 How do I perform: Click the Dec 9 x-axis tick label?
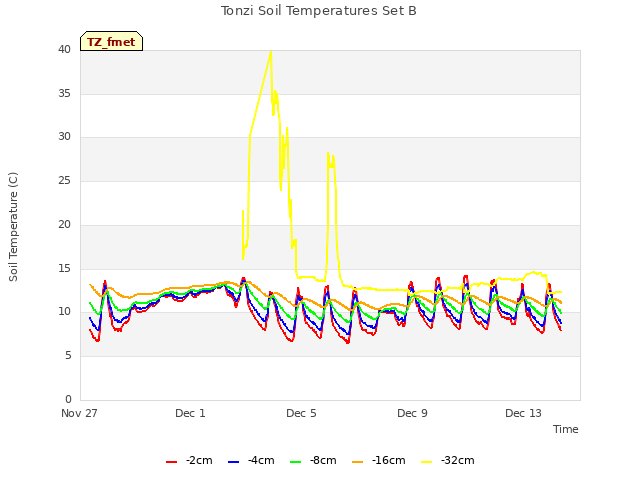tap(412, 413)
